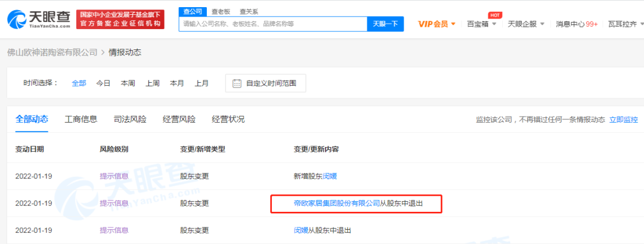The image size is (644, 244).
Task: Focus the company name search field
Action: click(x=273, y=24)
